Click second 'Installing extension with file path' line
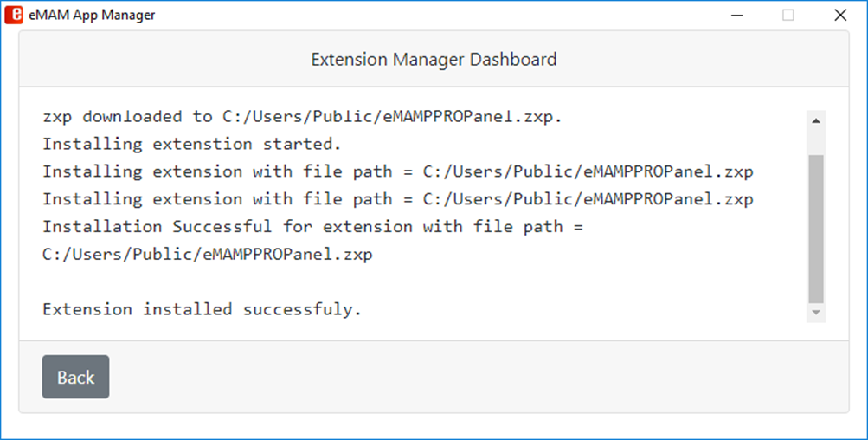Viewport: 868px width, 440px height. point(398,199)
